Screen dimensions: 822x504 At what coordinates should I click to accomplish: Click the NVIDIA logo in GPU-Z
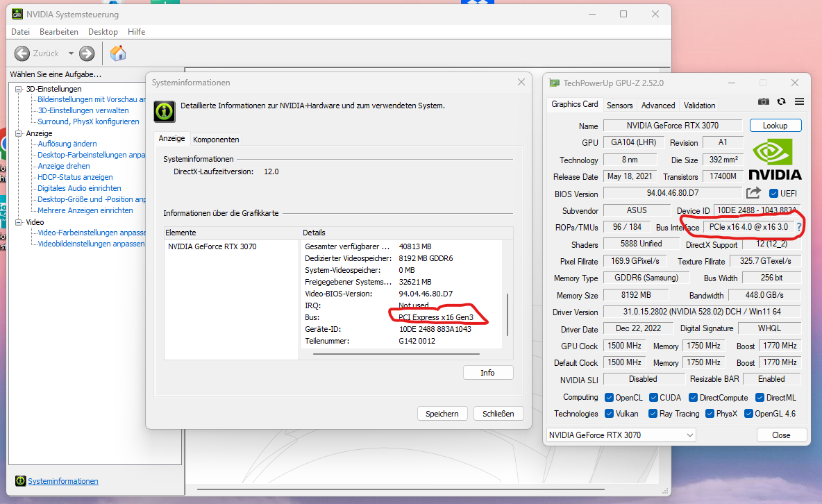pyautogui.click(x=775, y=160)
